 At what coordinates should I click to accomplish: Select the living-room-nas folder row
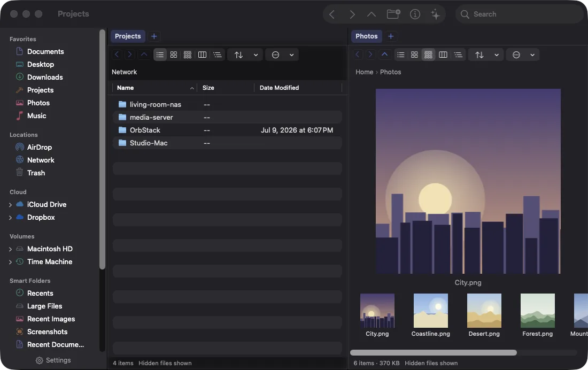(227, 105)
